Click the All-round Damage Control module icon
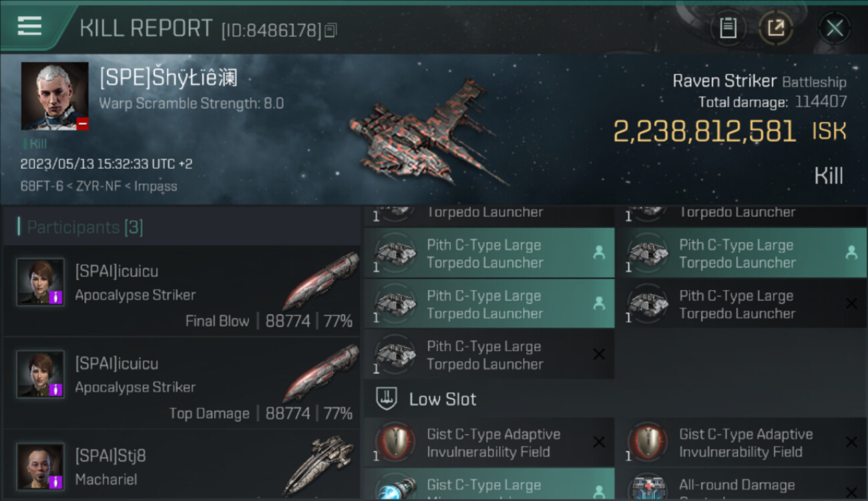This screenshot has height=501, width=868. [648, 487]
